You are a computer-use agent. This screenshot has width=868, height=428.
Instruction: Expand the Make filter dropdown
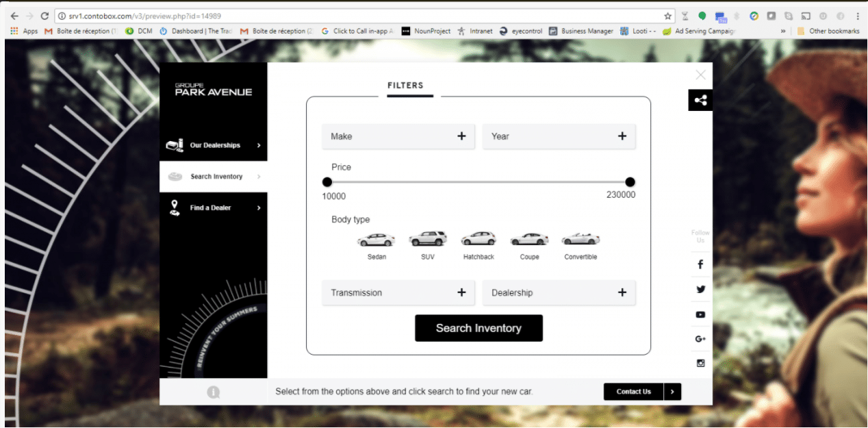click(398, 136)
